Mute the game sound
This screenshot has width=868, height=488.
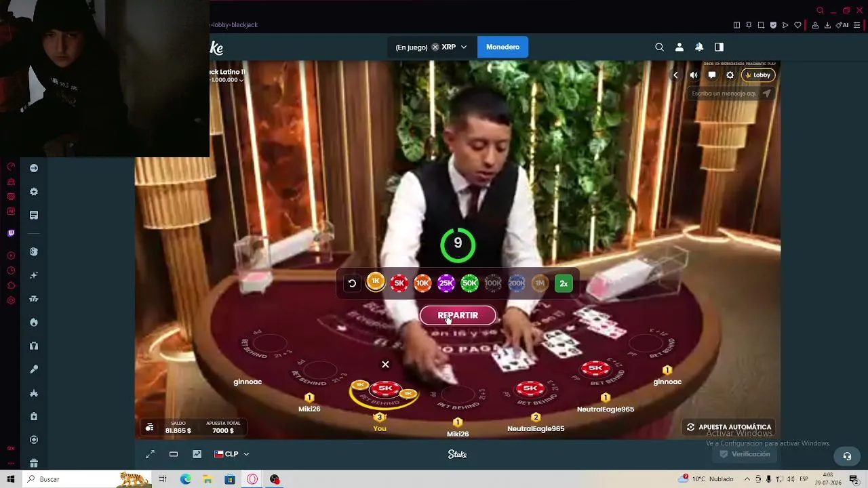point(694,75)
